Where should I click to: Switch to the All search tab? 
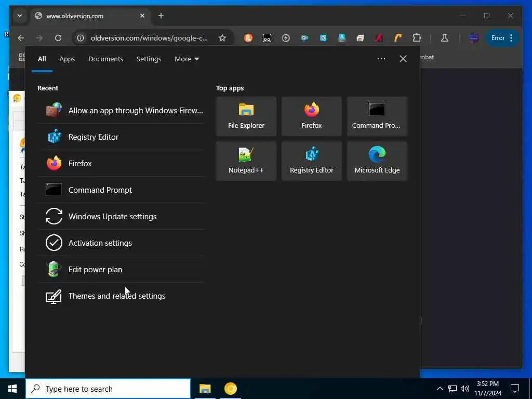point(42,59)
